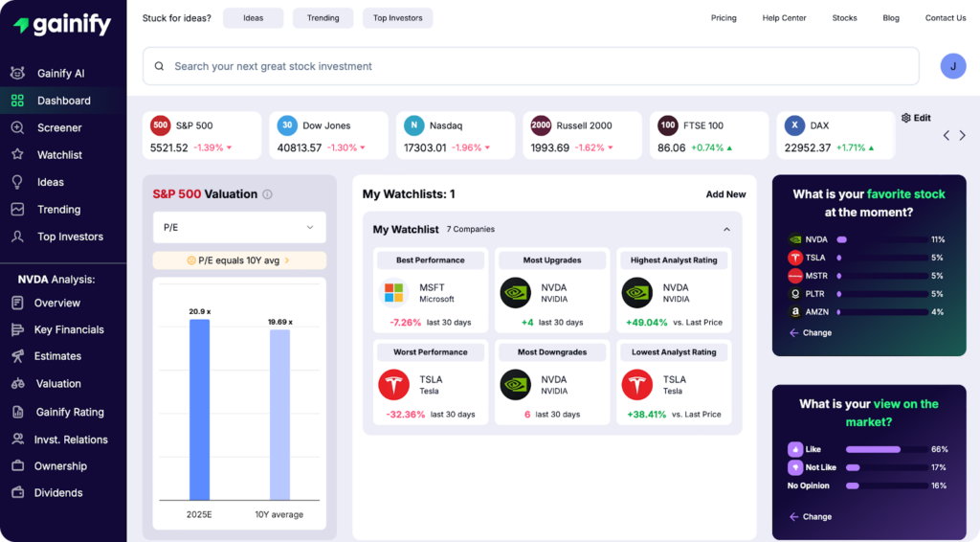Open Top Investors person icon
980x542 pixels.
(17, 237)
